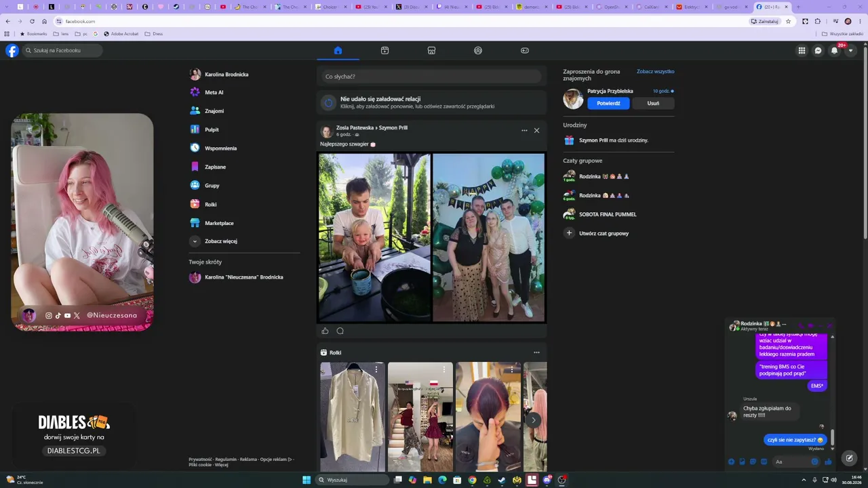Play the reel showing a cream dress
The height and width of the screenshot is (488, 868).
point(353,417)
